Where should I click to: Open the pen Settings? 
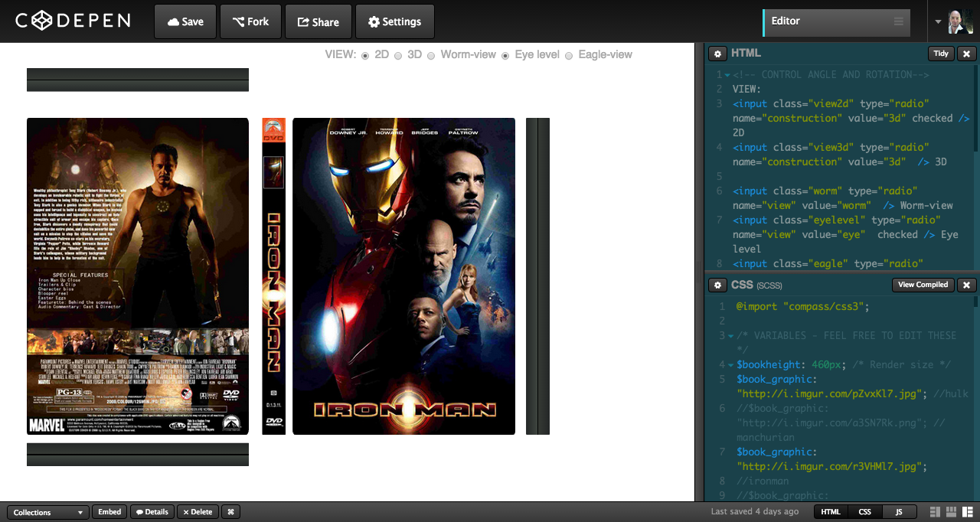(394, 21)
